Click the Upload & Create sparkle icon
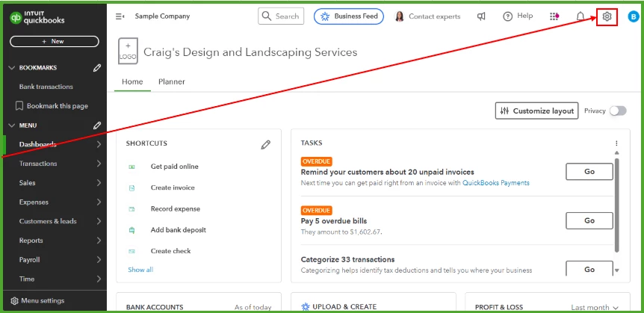 pos(305,307)
